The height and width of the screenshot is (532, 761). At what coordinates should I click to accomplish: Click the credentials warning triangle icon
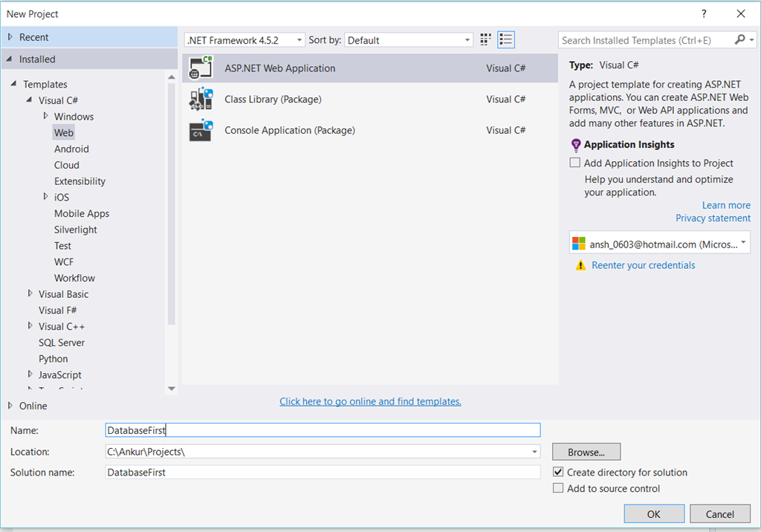[580, 265]
